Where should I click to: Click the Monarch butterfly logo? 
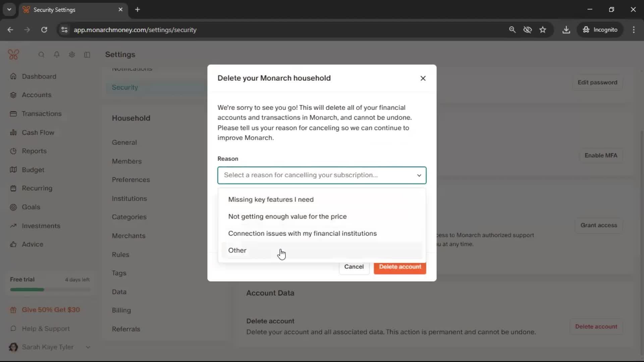click(x=13, y=55)
